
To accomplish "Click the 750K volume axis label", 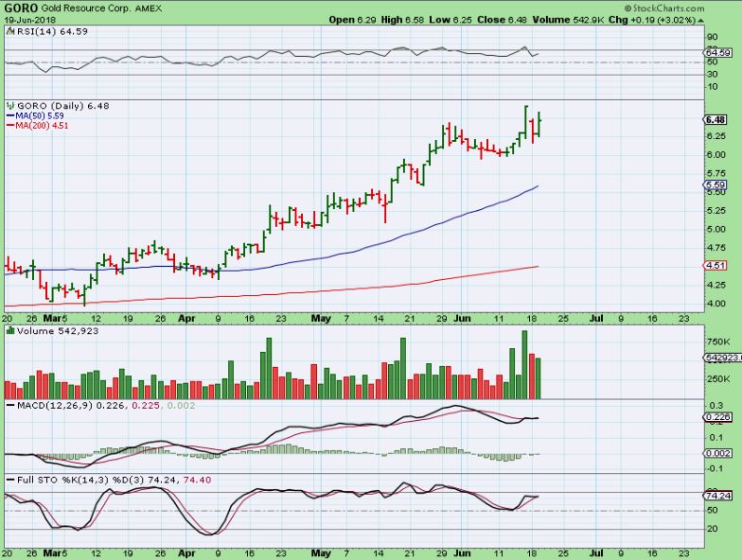I will tap(717, 342).
